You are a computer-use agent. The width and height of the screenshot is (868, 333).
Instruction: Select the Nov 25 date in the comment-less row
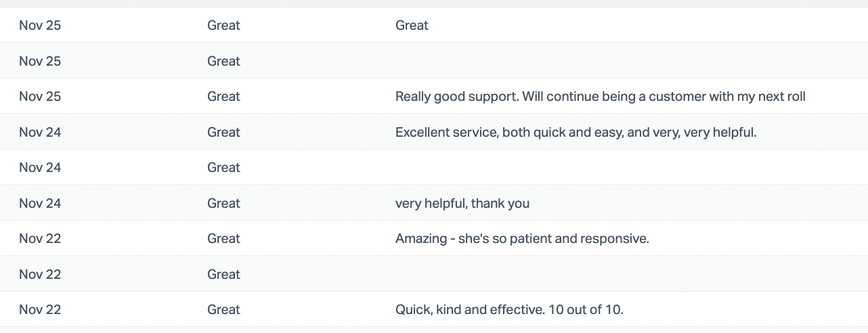tap(40, 61)
